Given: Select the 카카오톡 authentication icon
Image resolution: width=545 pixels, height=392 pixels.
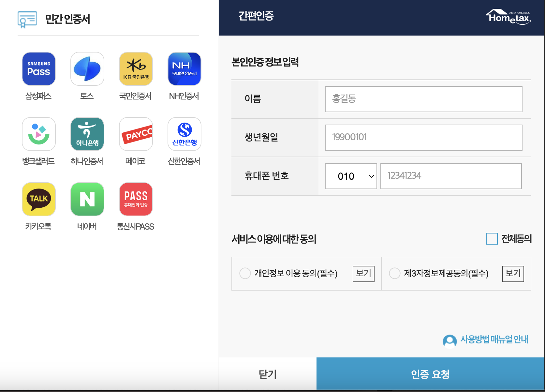Looking at the screenshot, I should pyautogui.click(x=38, y=199).
